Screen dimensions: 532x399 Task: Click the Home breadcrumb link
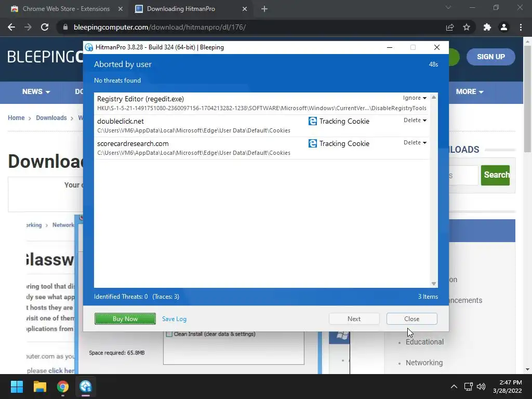[16, 118]
